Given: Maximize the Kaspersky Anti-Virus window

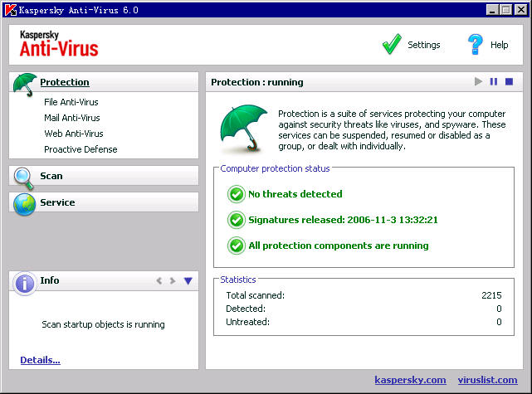Looking at the screenshot, I should (x=506, y=10).
